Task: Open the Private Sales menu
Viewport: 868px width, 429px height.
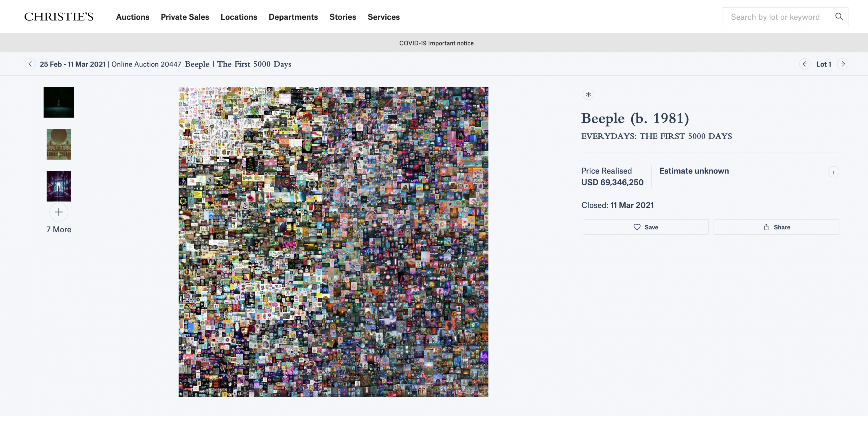Action: point(185,17)
